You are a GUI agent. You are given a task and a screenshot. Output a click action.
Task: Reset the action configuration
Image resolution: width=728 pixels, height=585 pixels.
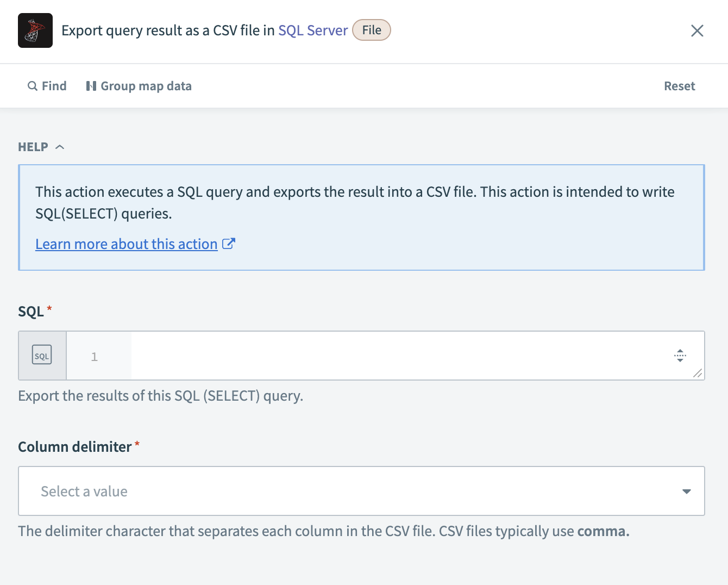(x=679, y=86)
